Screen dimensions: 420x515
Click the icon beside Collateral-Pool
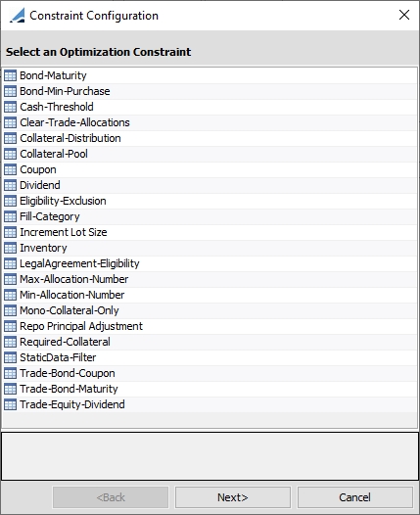10,154
